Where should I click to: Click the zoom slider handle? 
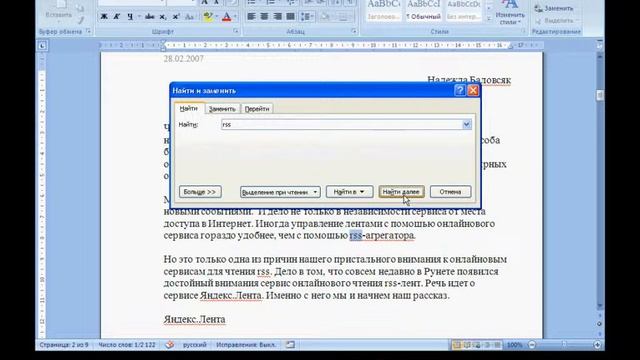tap(564, 345)
